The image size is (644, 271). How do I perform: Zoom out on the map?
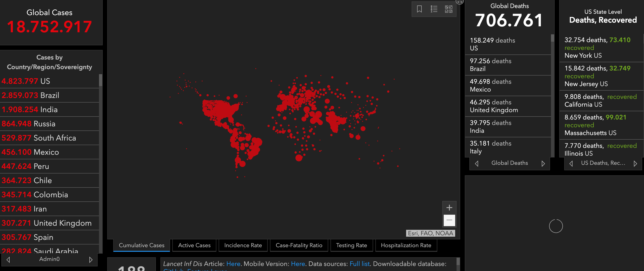pos(449,220)
